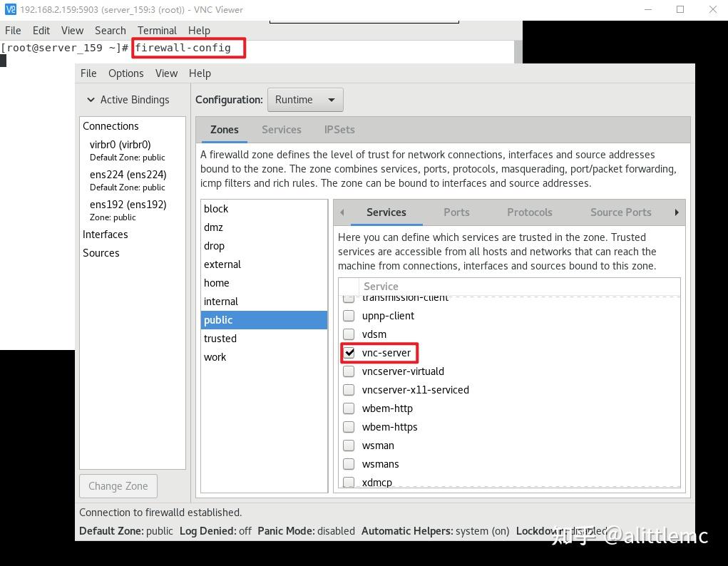Open the terminal window Help menu

199,31
